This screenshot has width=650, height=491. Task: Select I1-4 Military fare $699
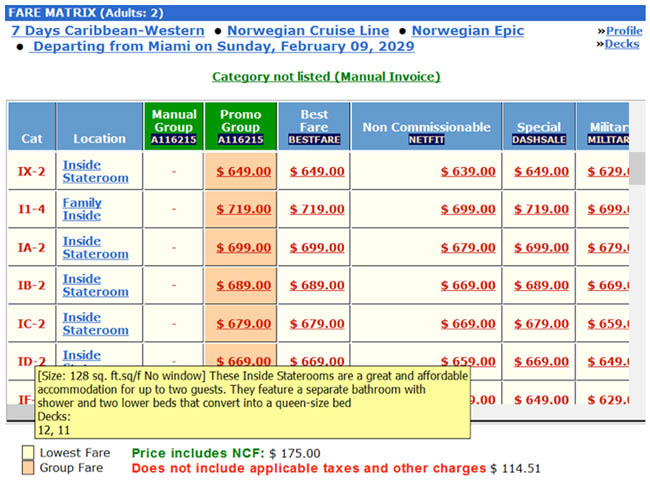pyautogui.click(x=608, y=209)
